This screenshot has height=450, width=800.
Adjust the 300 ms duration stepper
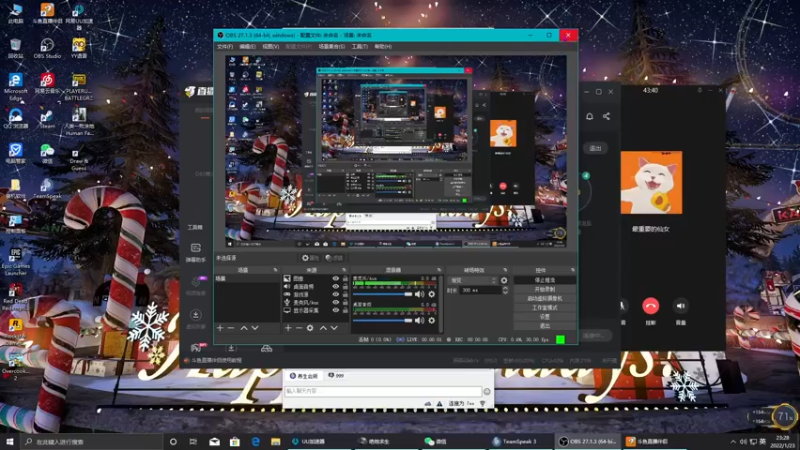click(x=505, y=290)
